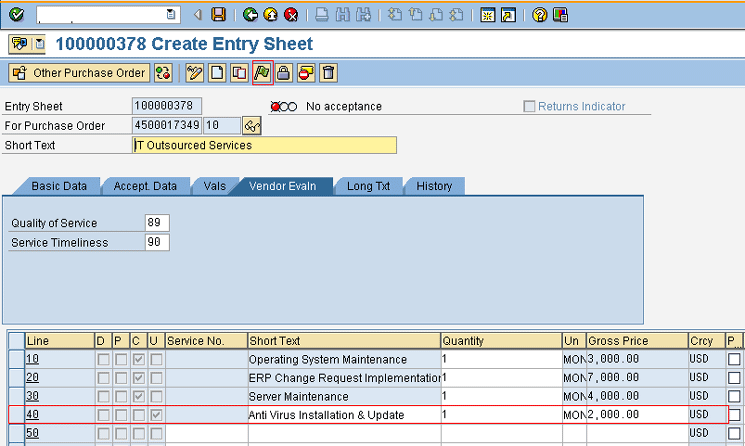Open line number 20 link

coord(32,378)
